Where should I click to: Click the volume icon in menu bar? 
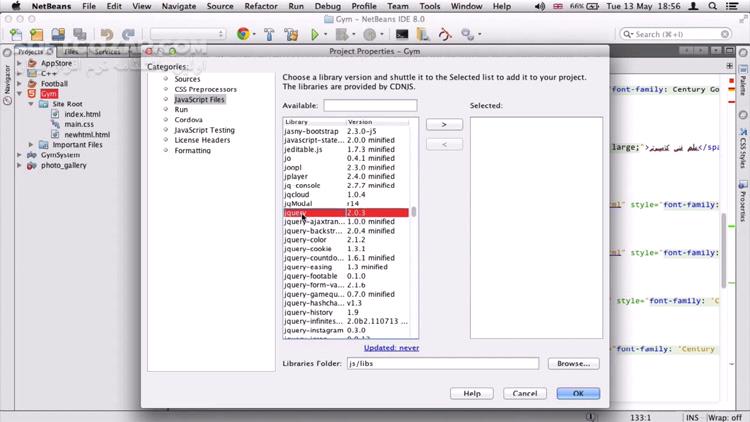coord(540,6)
